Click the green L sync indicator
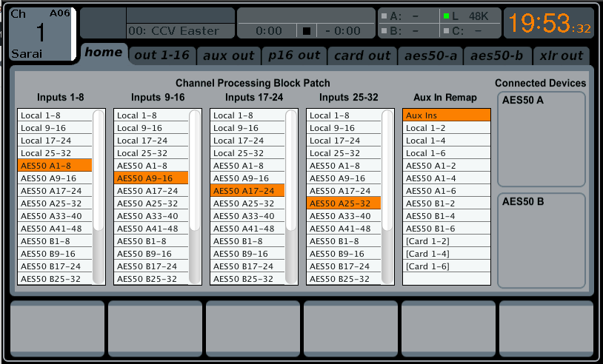Image resolution: width=603 pixels, height=364 pixels. click(x=446, y=16)
